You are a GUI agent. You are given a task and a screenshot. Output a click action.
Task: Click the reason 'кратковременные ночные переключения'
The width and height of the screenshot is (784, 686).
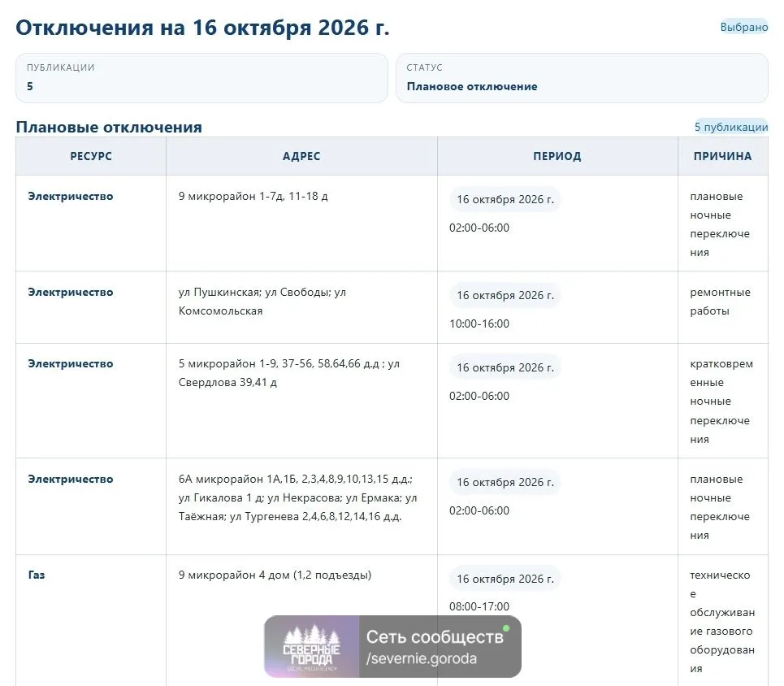721,402
